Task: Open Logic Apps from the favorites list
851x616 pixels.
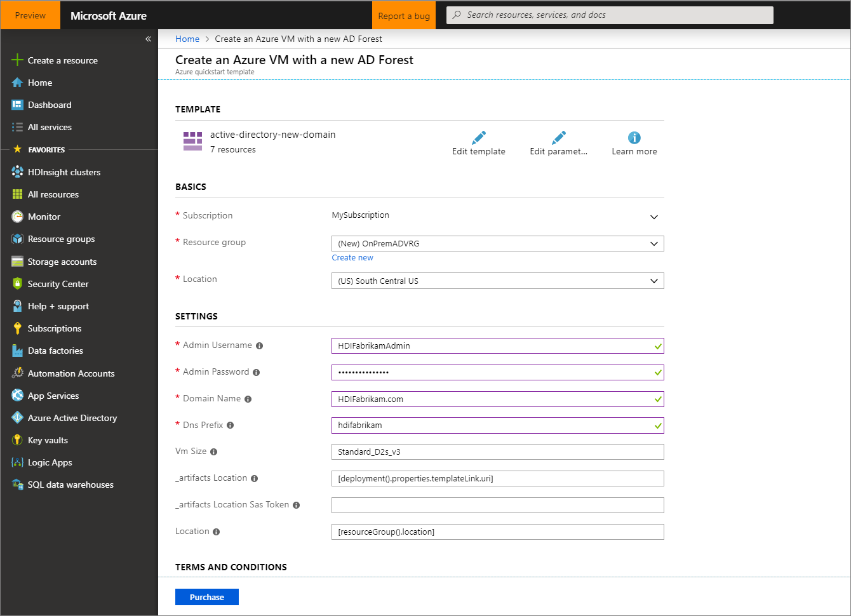Action: tap(50, 462)
